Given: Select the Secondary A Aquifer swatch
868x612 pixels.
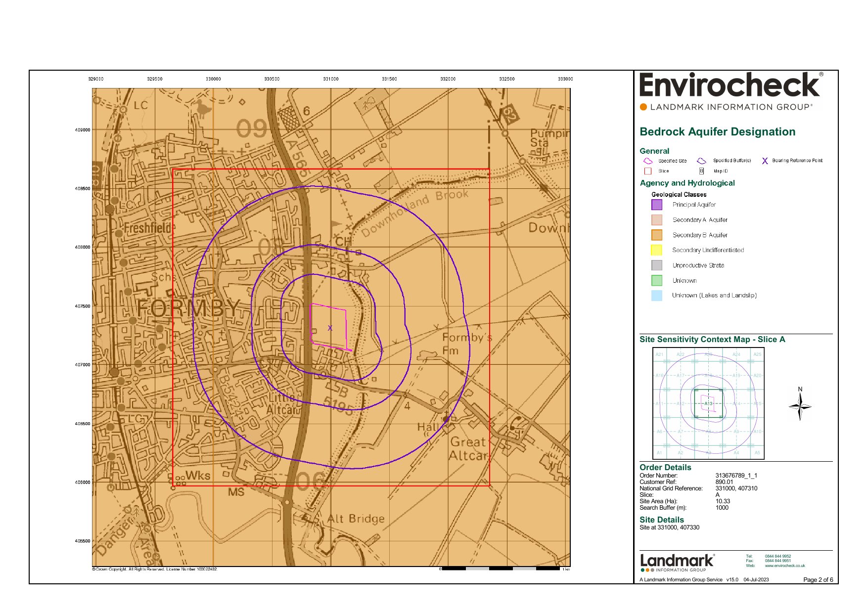Looking at the screenshot, I should click(x=656, y=220).
